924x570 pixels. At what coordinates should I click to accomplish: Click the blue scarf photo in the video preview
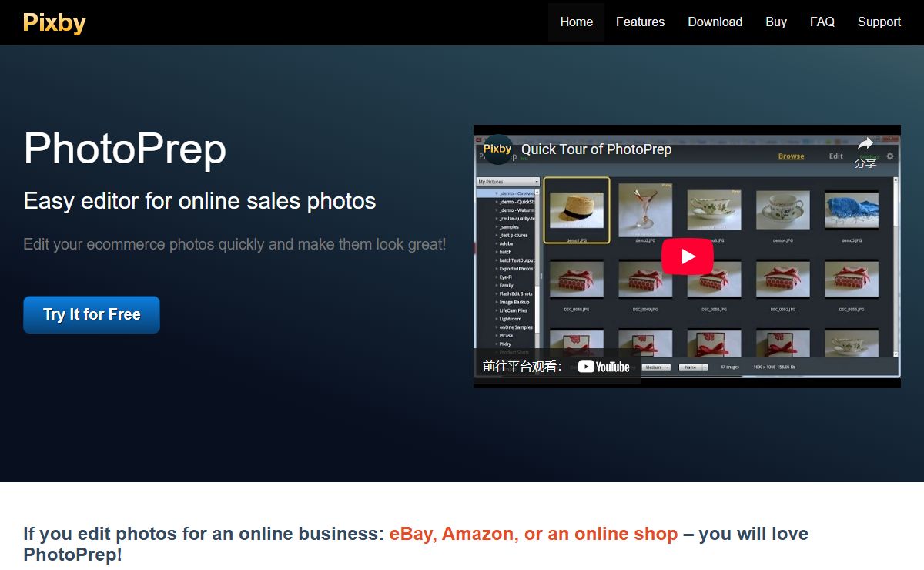[x=852, y=210]
